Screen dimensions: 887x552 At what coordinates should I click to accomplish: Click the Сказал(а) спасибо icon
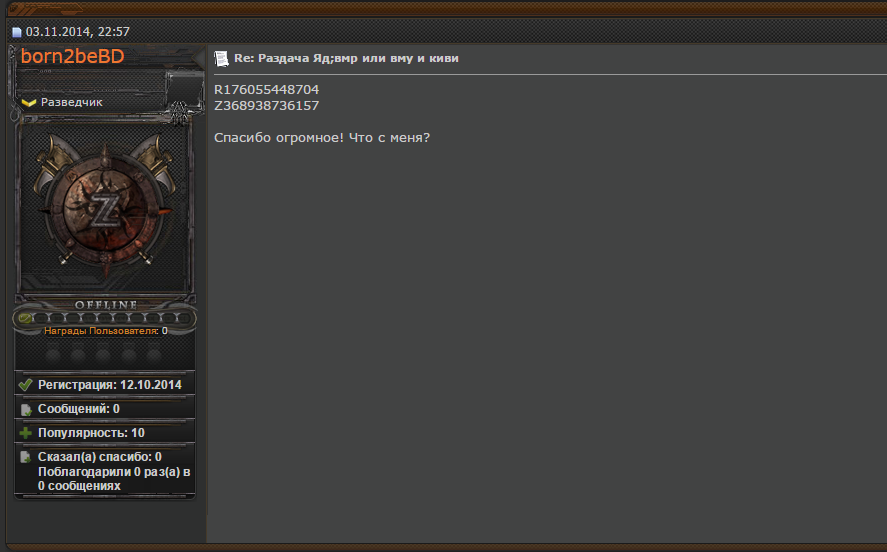coord(25,457)
